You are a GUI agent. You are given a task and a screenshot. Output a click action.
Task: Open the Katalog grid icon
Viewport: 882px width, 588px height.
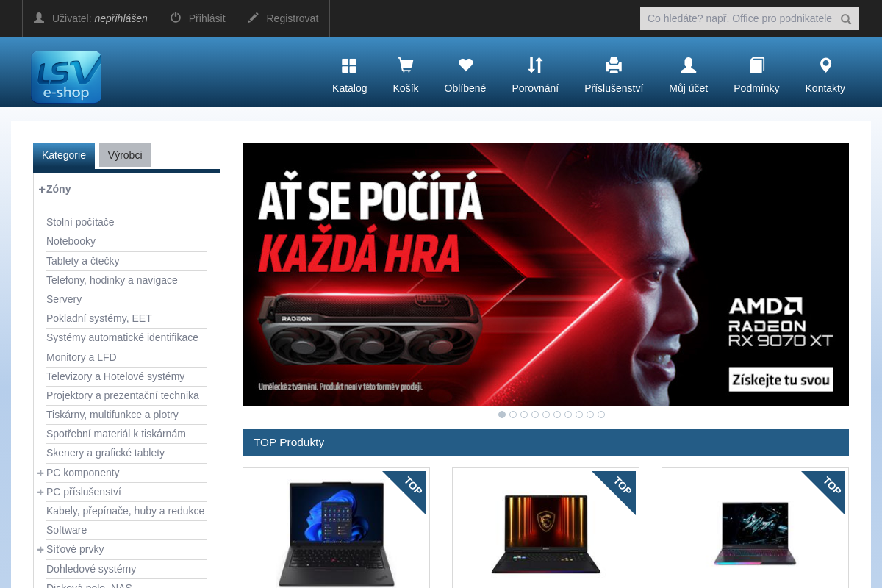tap(349, 66)
